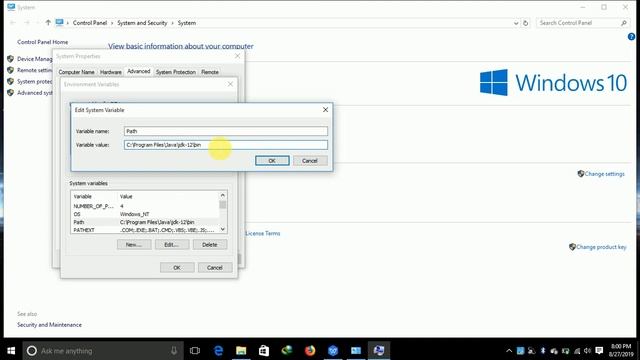Click Delete button under System variables
This screenshot has height=360, width=640.
210,244
